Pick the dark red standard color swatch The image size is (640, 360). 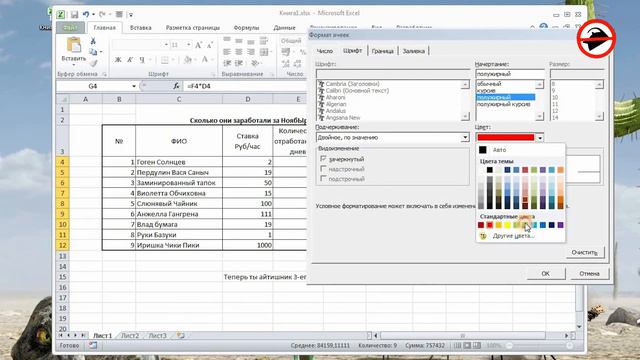481,225
